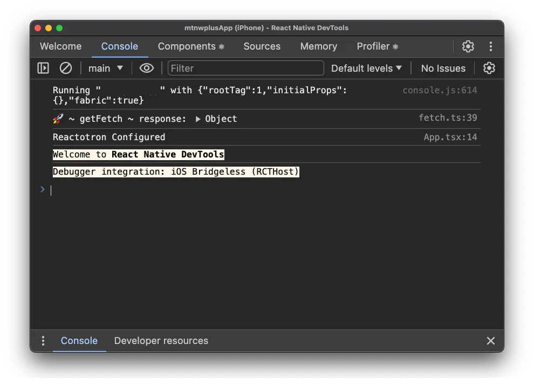Focus the Filter input field
Viewport: 534px width, 392px height.
(x=245, y=68)
